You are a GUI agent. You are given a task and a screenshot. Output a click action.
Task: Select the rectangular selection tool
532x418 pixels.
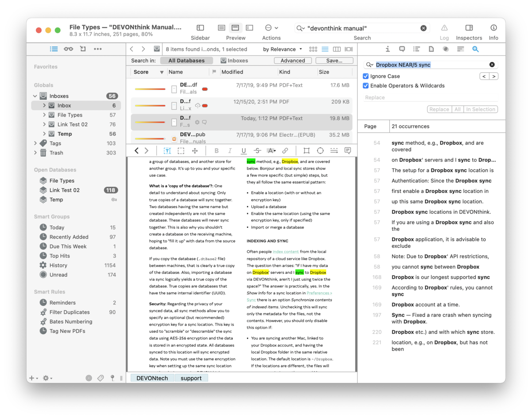click(x=181, y=151)
